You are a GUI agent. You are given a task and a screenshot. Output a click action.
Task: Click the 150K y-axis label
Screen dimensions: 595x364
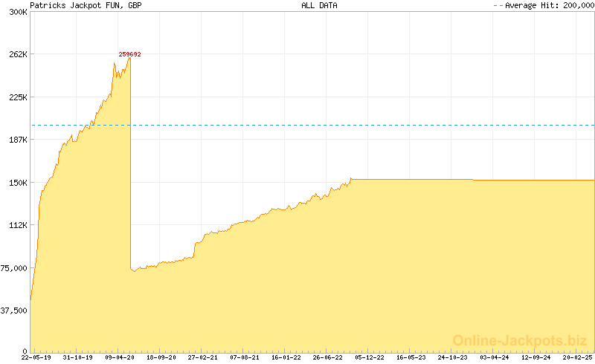pos(18,183)
